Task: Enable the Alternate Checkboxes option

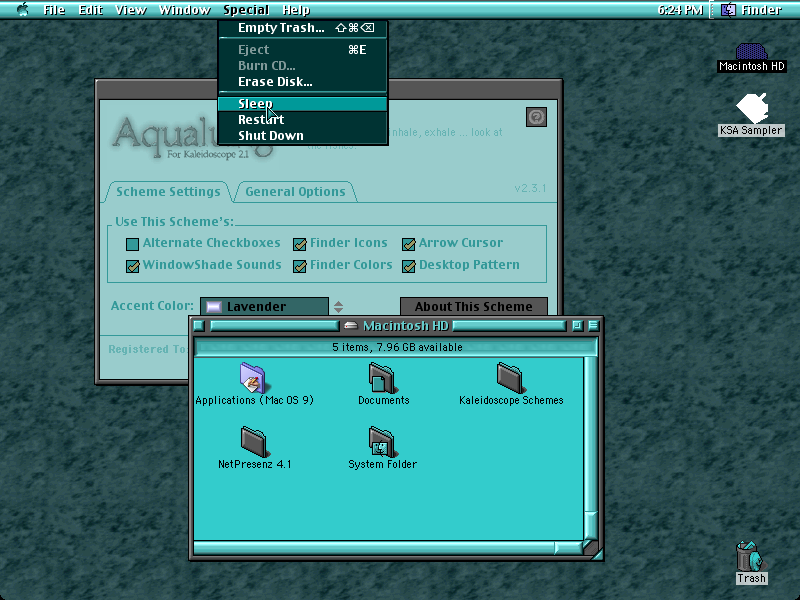Action: coord(132,244)
